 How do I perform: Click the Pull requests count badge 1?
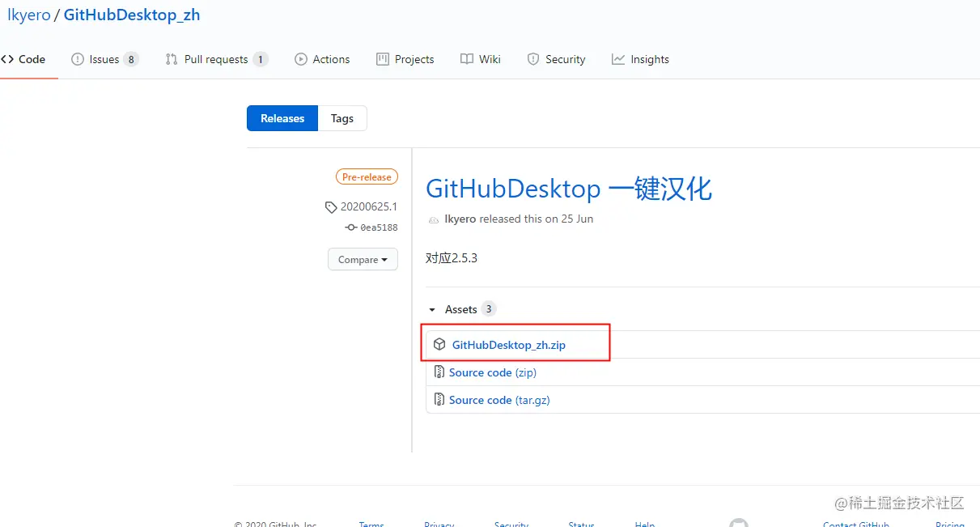tap(261, 59)
